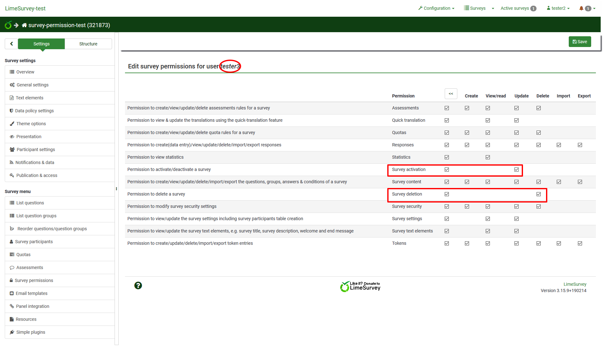Click the home icon in survey breadcrumb
The image size is (606, 364).
[24, 25]
